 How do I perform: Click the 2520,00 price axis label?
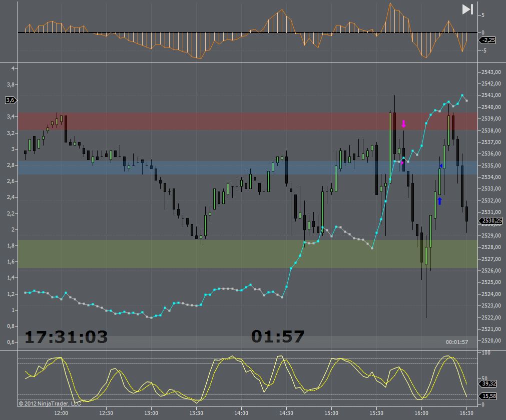tap(491, 340)
